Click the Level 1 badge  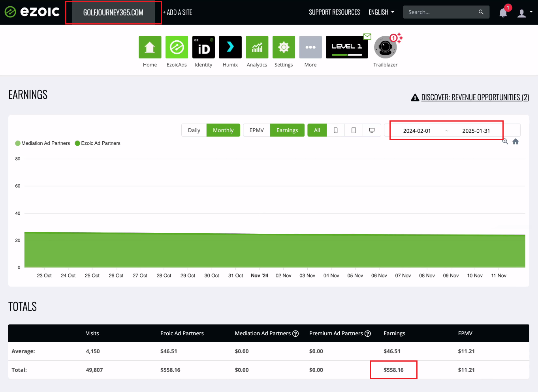(x=347, y=47)
